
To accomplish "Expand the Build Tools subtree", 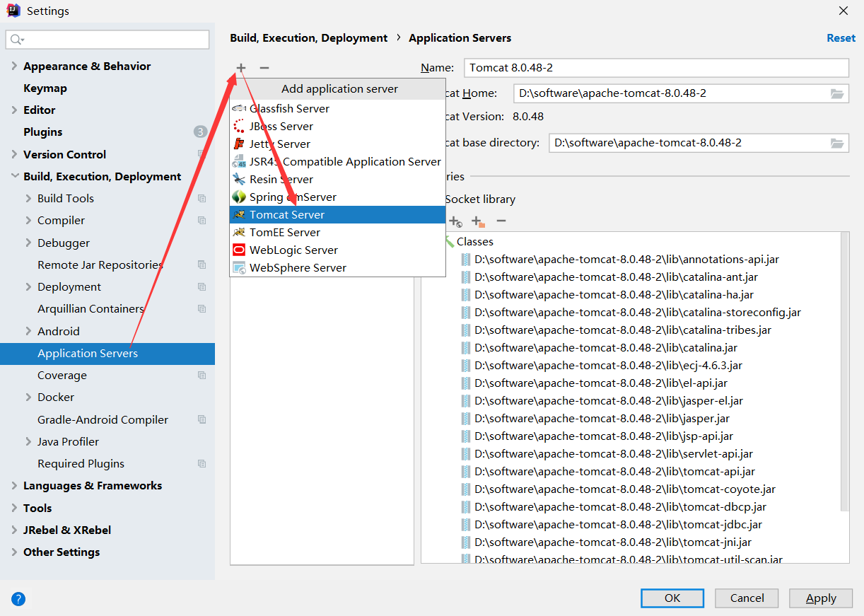I will [x=28, y=199].
